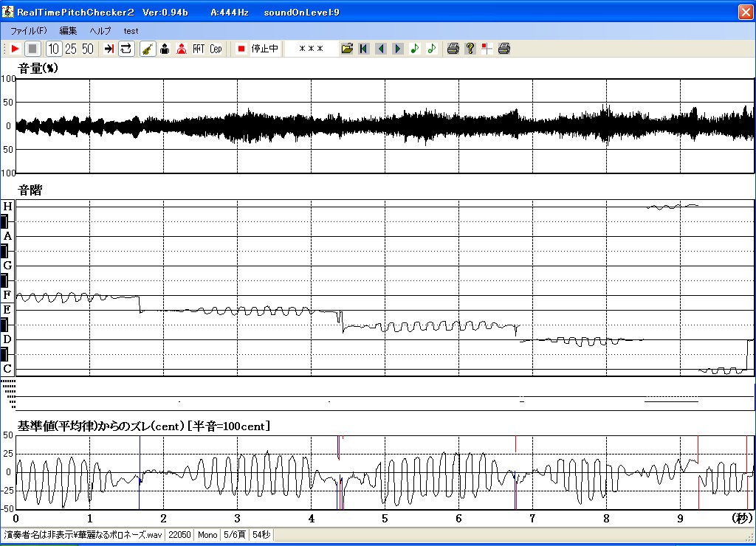
Task: Toggle loop repeat playback icon
Action: click(x=126, y=49)
